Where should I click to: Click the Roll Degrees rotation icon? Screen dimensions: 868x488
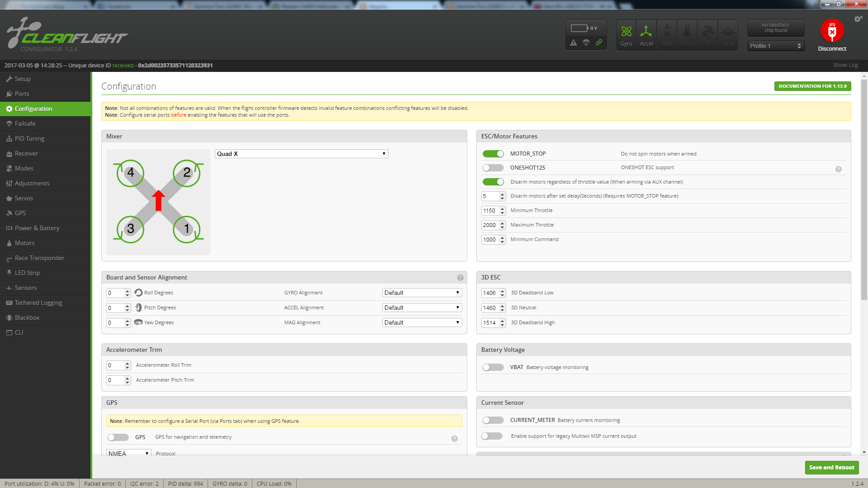click(x=138, y=293)
